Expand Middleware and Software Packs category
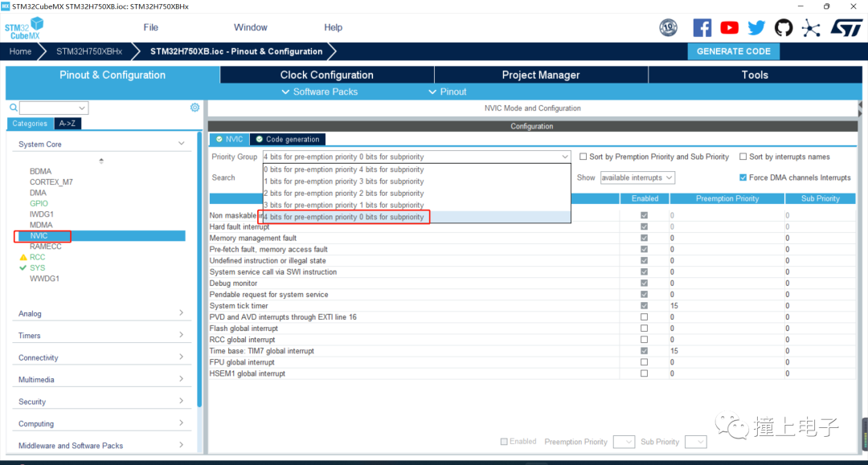This screenshot has height=465, width=868. (181, 445)
